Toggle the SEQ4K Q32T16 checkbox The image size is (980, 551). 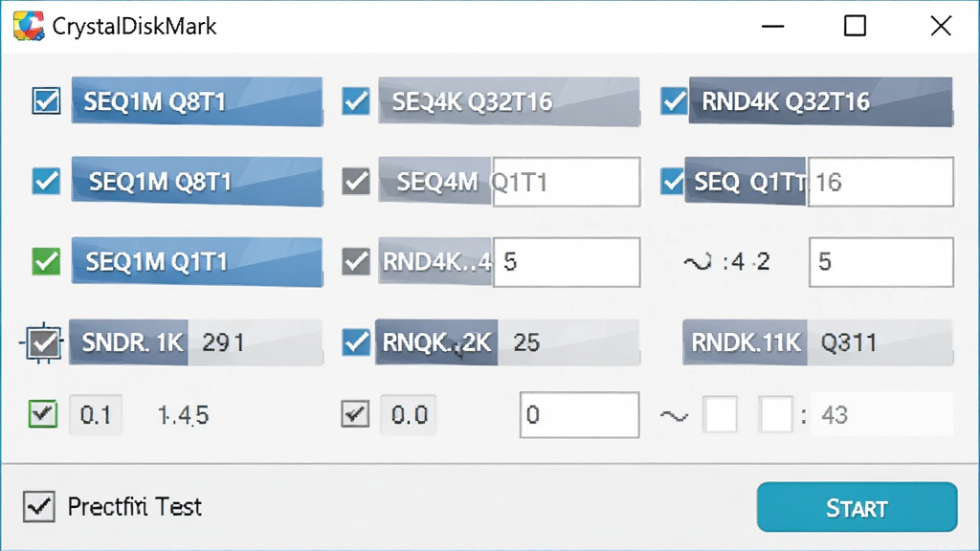[x=356, y=101]
